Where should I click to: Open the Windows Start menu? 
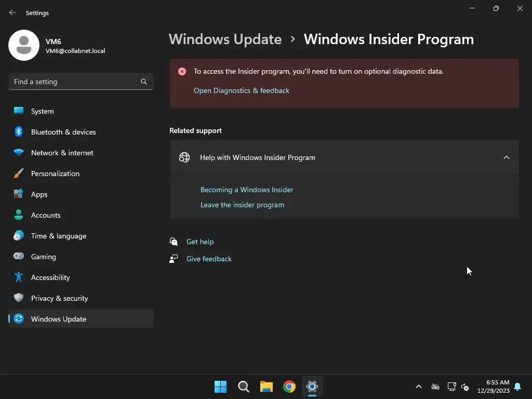(x=220, y=387)
